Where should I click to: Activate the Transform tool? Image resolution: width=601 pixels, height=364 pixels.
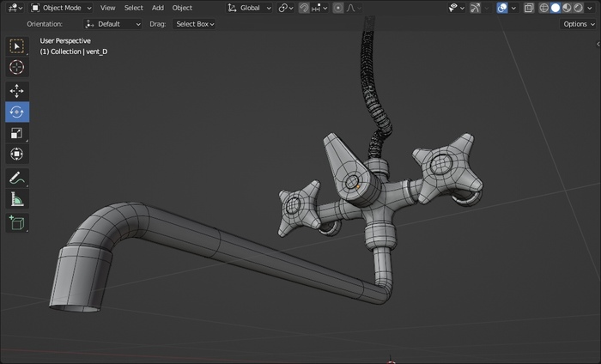click(x=17, y=155)
